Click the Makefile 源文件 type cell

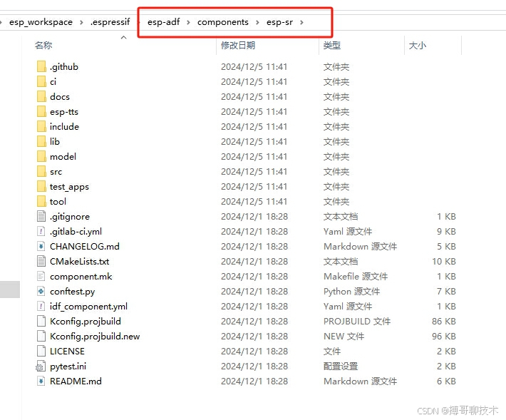tap(356, 277)
